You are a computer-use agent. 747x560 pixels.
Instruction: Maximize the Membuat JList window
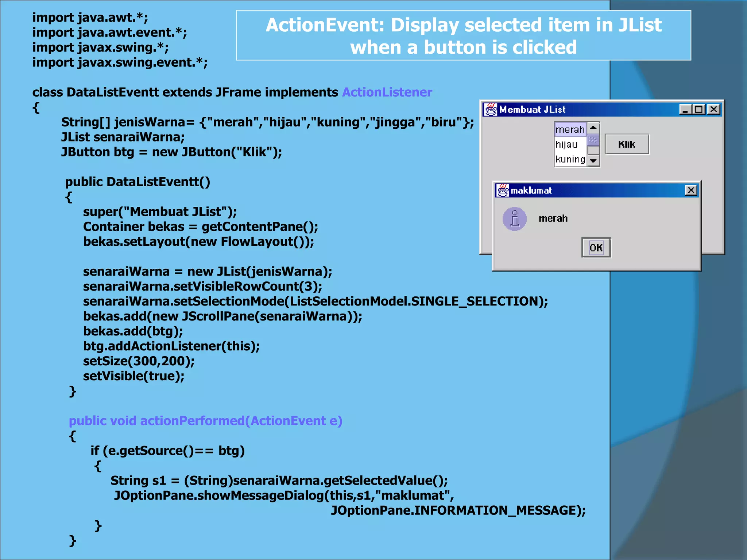699,109
